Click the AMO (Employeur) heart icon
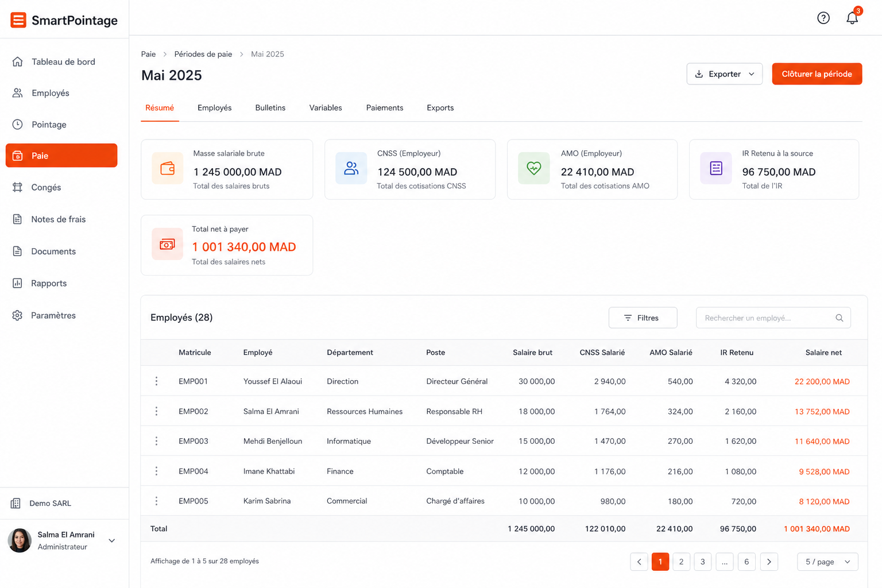The width and height of the screenshot is (882, 588). tap(534, 168)
